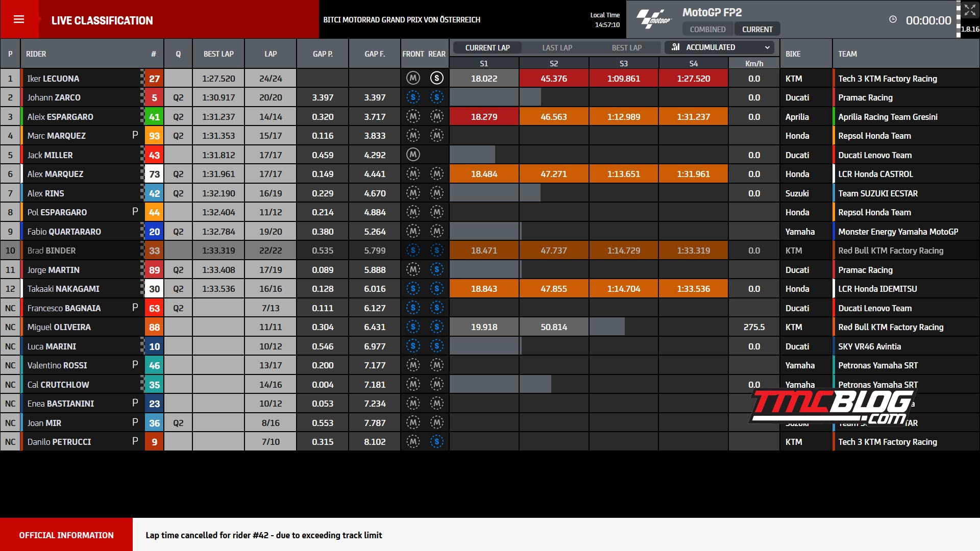
Task: Click Bagnaia's pit indicator P
Action: pos(135,307)
